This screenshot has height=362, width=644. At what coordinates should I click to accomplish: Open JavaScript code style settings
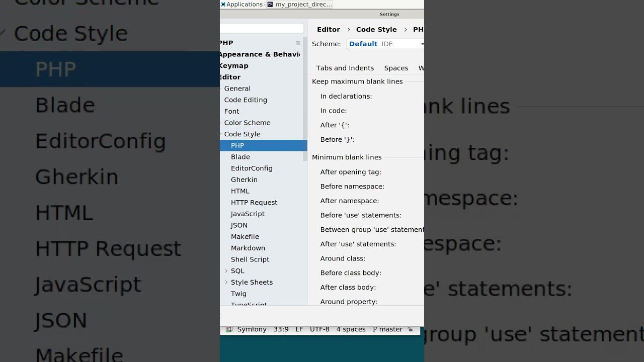point(248,214)
